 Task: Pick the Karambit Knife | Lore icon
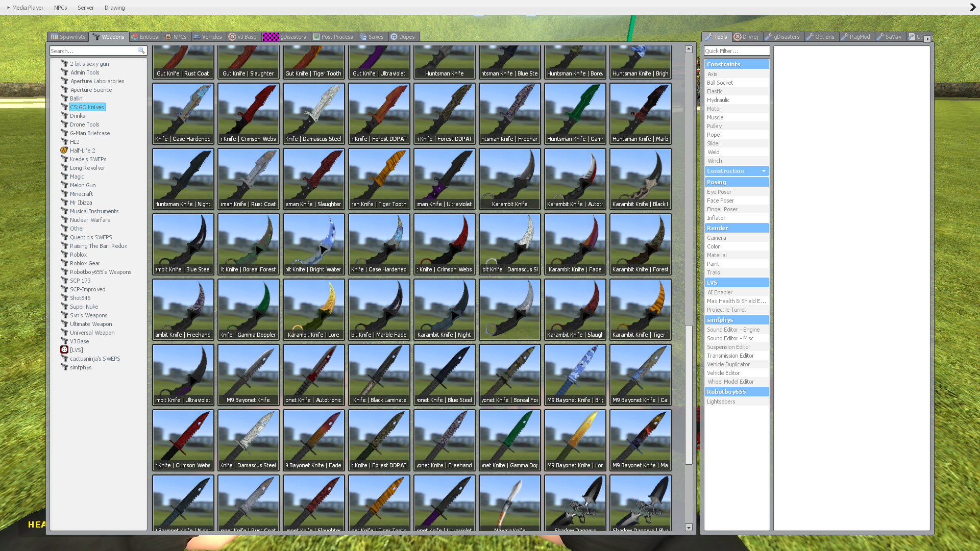coord(313,309)
